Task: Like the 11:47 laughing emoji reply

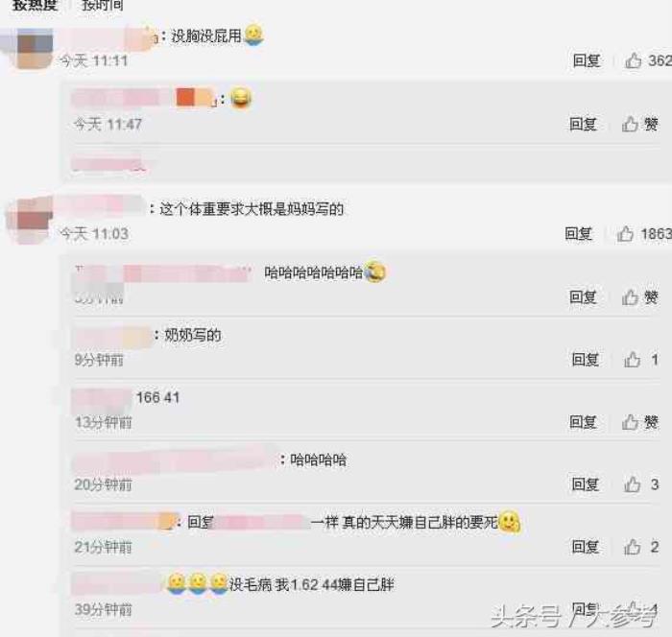Action: (630, 124)
